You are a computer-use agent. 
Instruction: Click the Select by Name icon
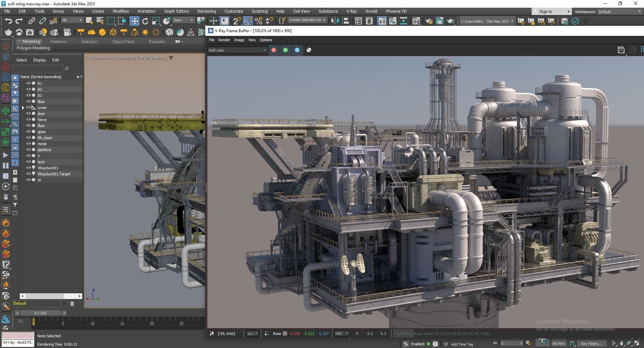pos(100,21)
